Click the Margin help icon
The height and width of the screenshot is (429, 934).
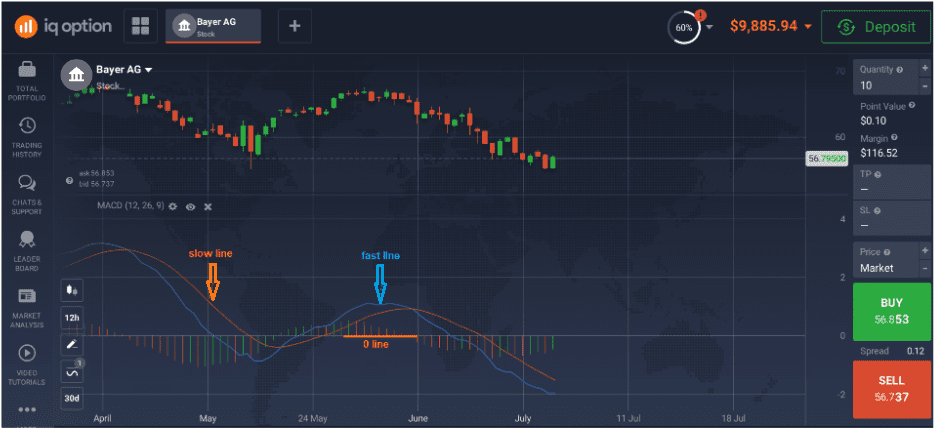[x=893, y=138]
